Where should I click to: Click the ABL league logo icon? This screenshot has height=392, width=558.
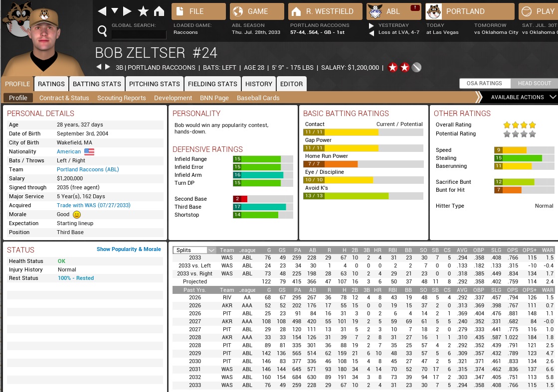click(375, 11)
